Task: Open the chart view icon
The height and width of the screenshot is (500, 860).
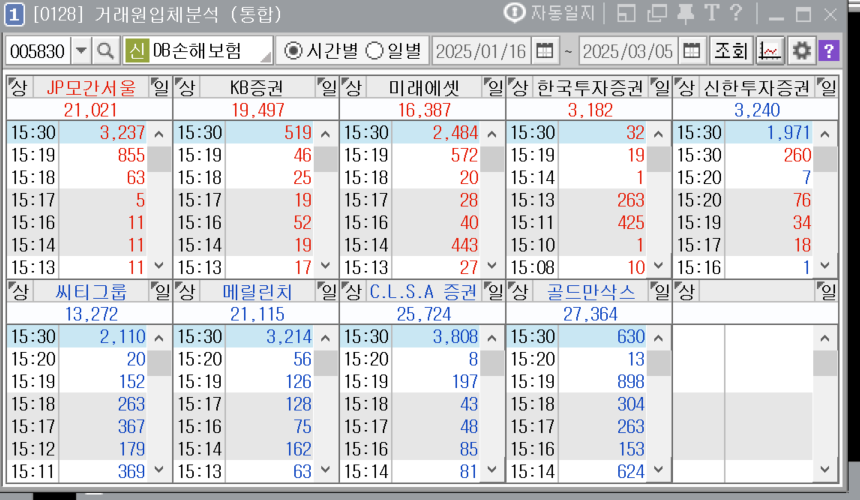Action: (770, 51)
